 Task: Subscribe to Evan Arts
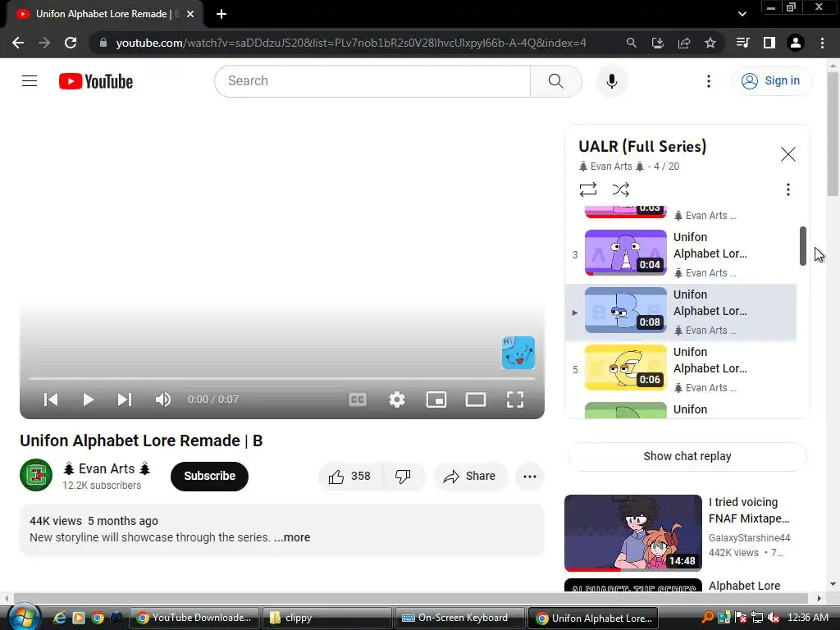click(x=209, y=476)
